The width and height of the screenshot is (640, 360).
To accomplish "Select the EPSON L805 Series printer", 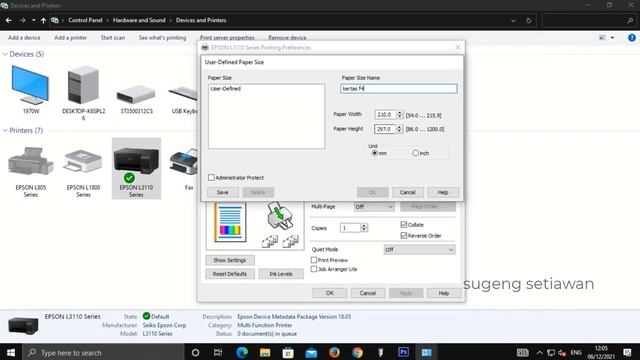I will click(x=31, y=162).
